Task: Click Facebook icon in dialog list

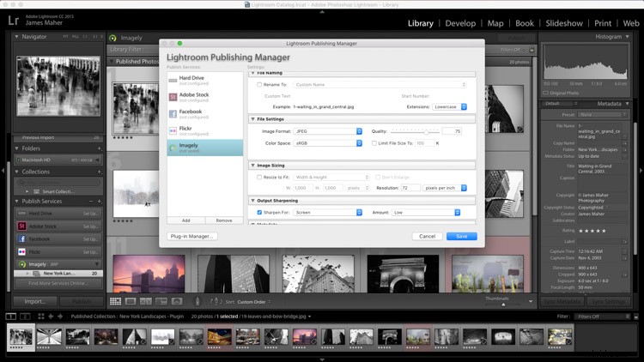Action: [x=173, y=114]
